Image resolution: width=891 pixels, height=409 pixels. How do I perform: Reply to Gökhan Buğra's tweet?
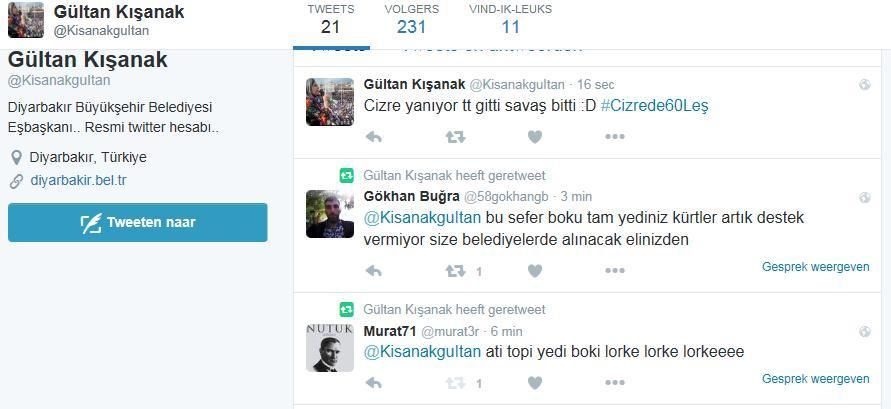[x=373, y=271]
